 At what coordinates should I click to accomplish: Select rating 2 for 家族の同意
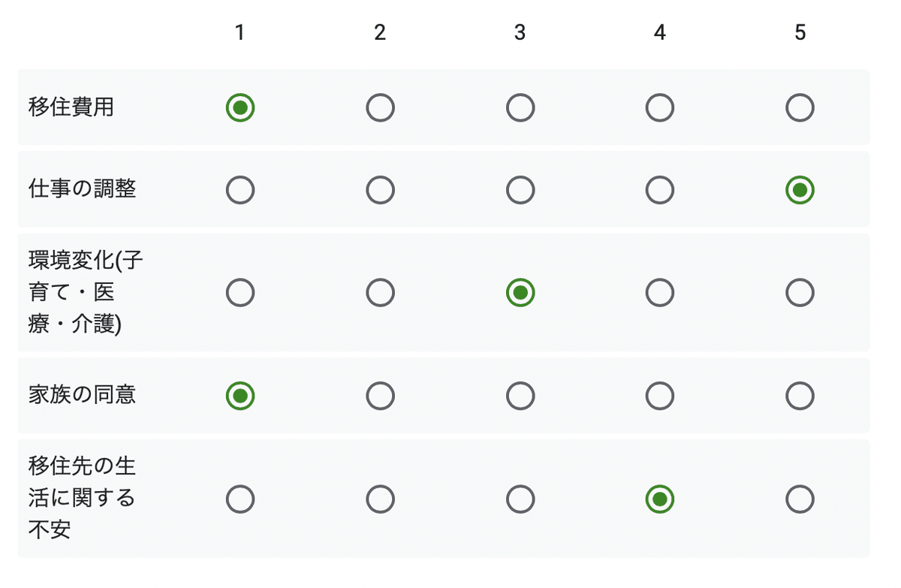380,396
